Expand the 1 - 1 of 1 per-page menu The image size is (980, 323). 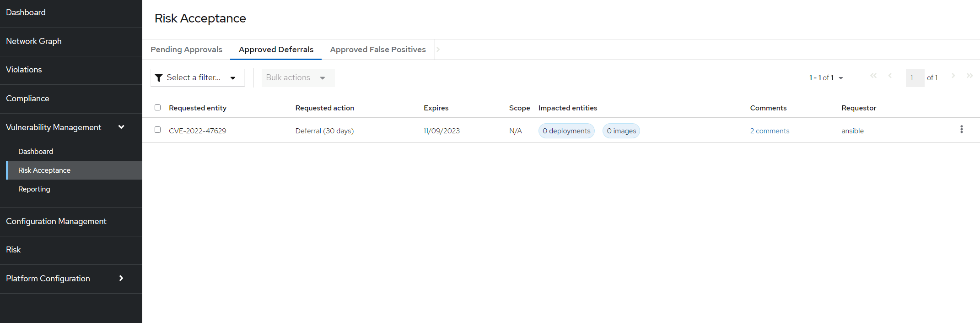point(826,78)
